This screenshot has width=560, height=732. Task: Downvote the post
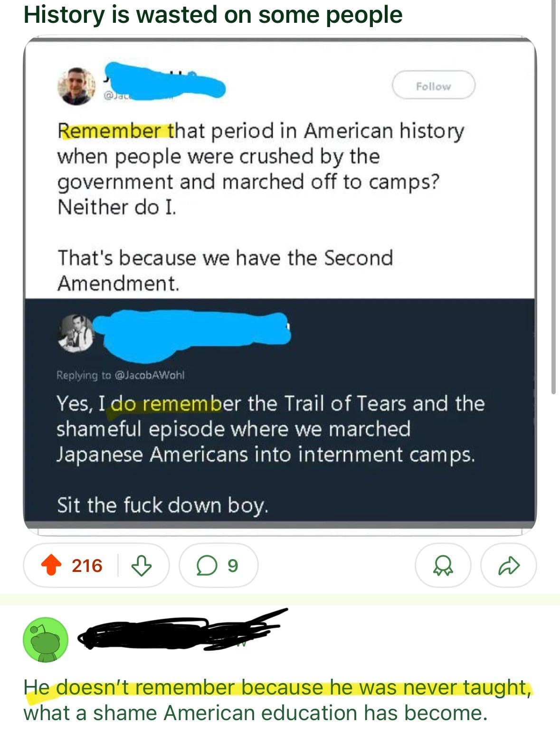click(x=141, y=565)
